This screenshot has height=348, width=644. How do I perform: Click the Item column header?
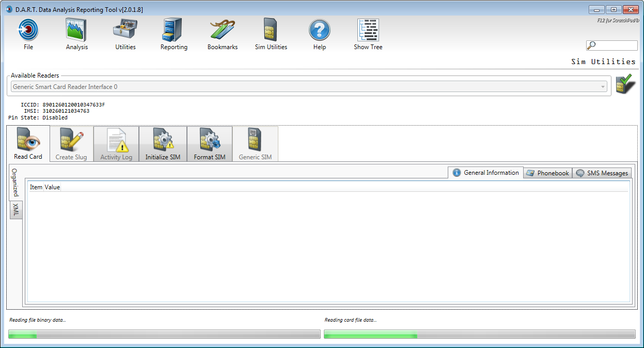[36, 187]
